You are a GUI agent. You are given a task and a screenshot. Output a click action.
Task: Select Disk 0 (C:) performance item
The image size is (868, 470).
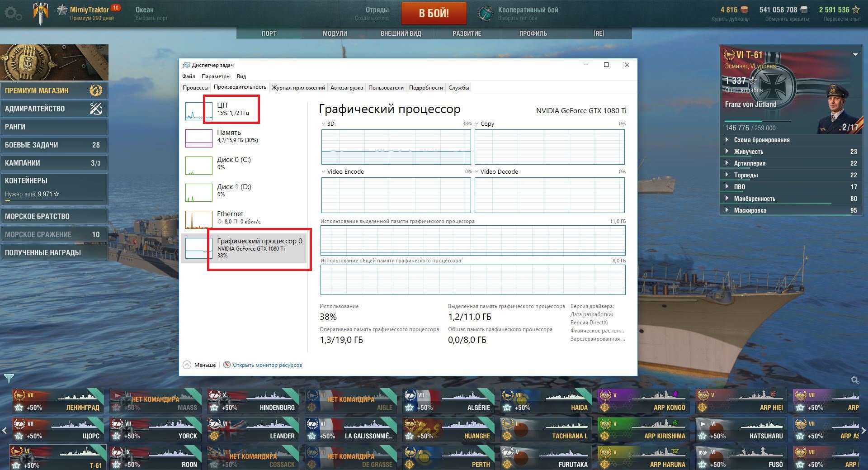pyautogui.click(x=244, y=165)
